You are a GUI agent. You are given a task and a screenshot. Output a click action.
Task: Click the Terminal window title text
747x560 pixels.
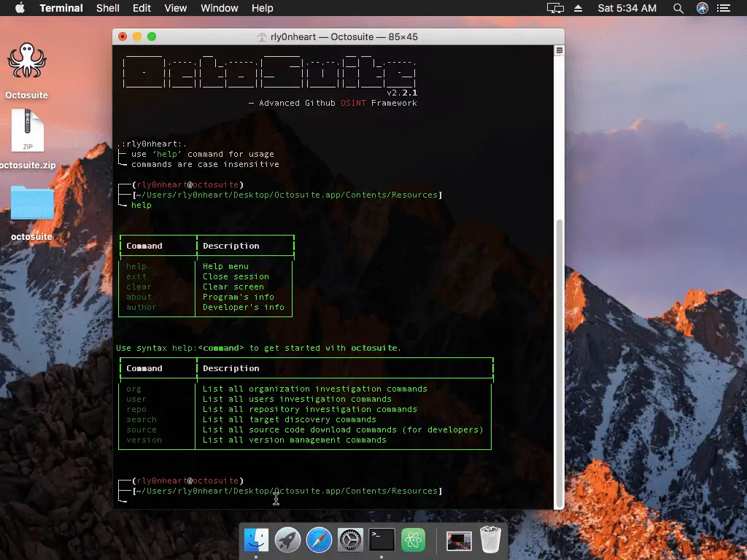344,36
